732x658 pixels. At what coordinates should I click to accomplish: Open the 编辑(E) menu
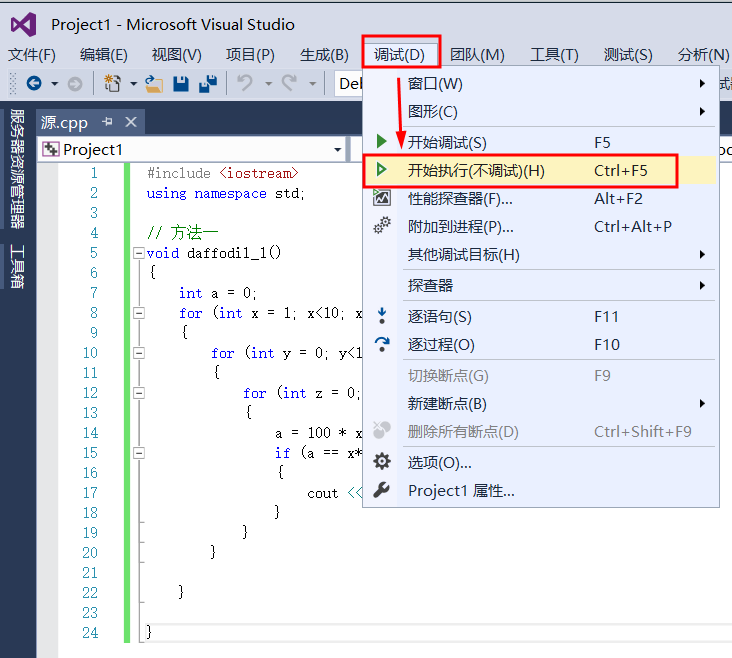(104, 55)
